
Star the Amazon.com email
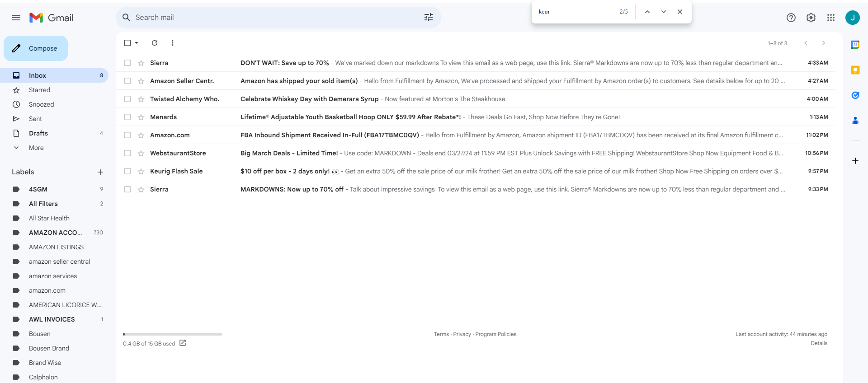point(141,135)
